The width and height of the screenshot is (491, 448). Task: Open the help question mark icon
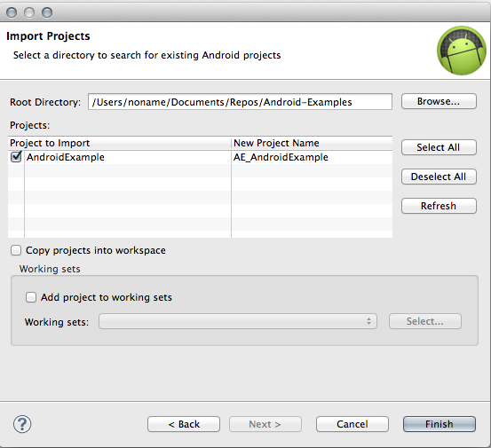click(22, 424)
